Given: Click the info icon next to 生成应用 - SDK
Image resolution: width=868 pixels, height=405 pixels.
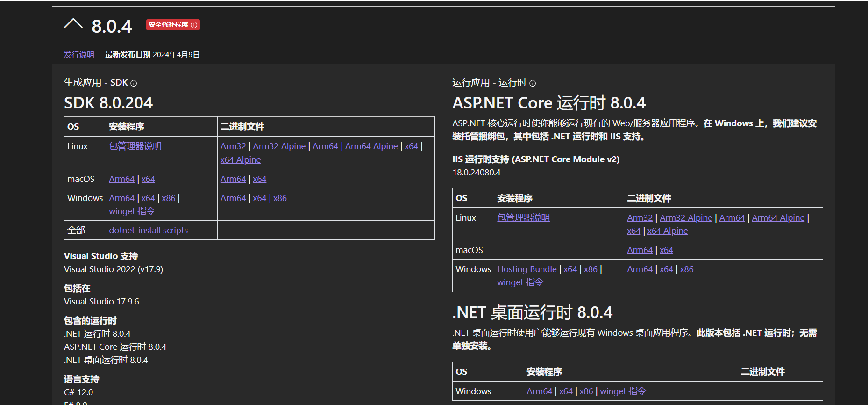Looking at the screenshot, I should point(134,83).
